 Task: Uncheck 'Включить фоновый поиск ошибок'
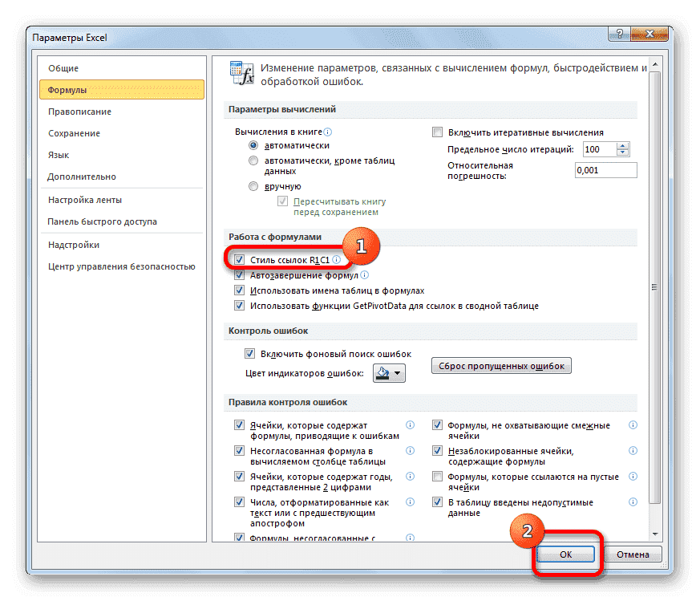(249, 354)
